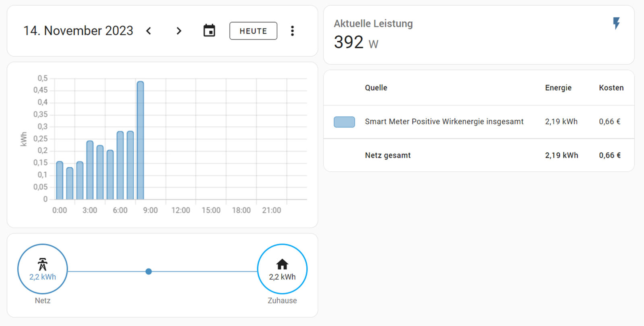Viewport: 644px width, 326px height.
Task: Click the blue Smart Meter color swatch
Action: tap(344, 122)
